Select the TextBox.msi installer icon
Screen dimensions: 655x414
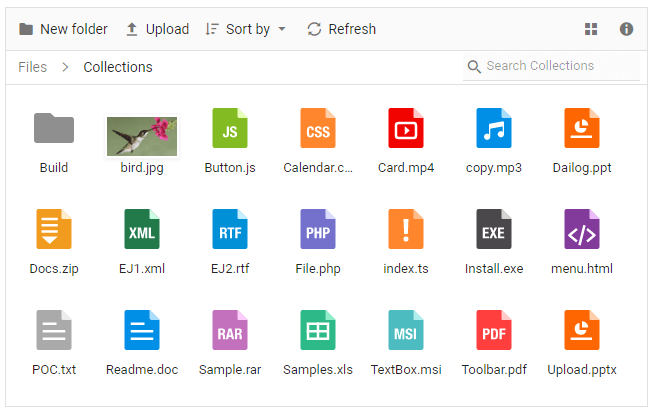point(406,331)
